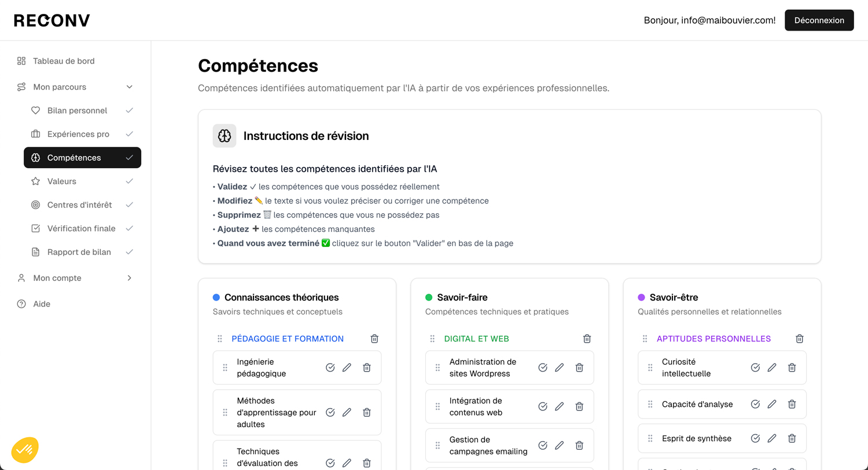
Task: Validate Esprit de synthèse skill
Action: 755,439
